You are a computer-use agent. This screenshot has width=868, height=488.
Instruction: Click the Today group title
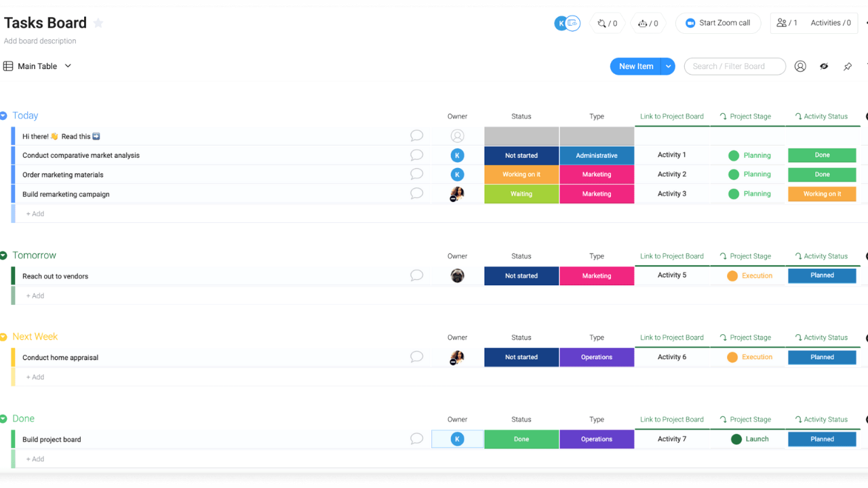click(x=25, y=116)
